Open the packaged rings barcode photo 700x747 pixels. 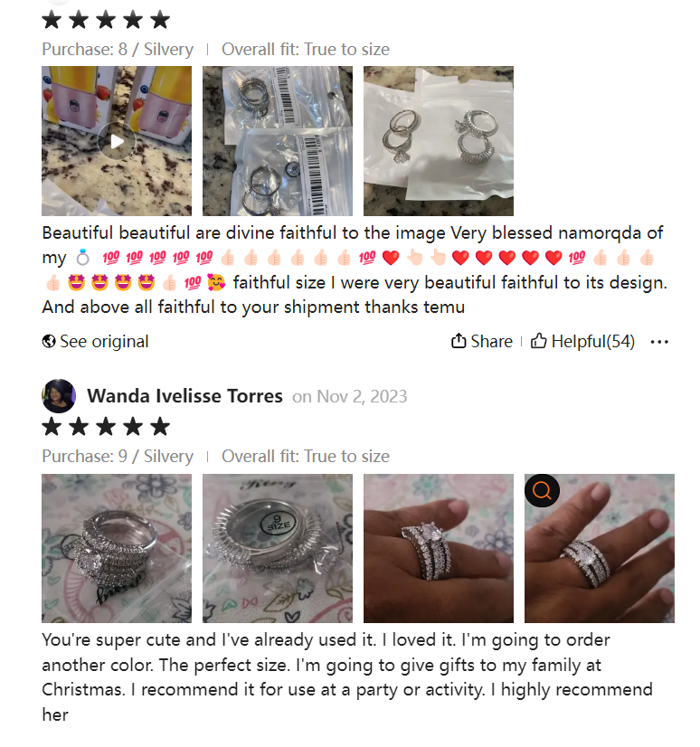[278, 141]
